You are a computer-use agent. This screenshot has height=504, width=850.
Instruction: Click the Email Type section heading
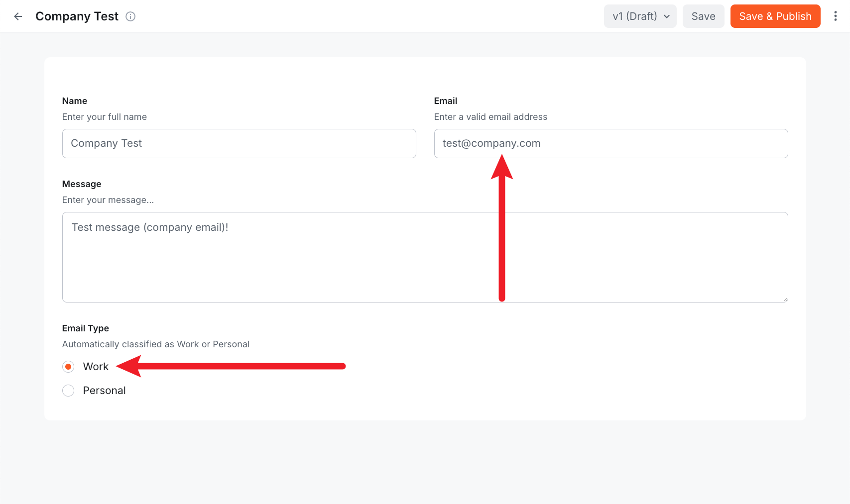pyautogui.click(x=85, y=328)
